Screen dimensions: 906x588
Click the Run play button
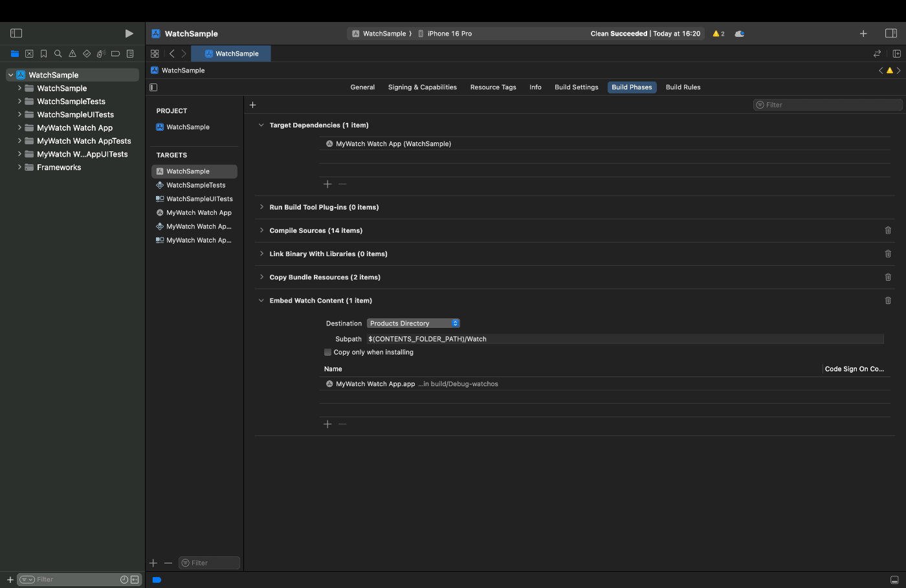pos(129,33)
